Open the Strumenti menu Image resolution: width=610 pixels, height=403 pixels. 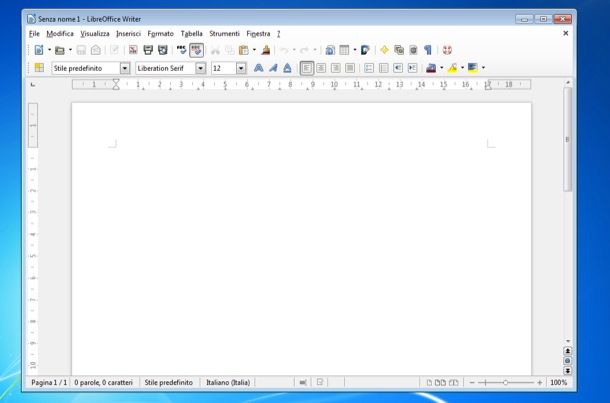point(224,34)
